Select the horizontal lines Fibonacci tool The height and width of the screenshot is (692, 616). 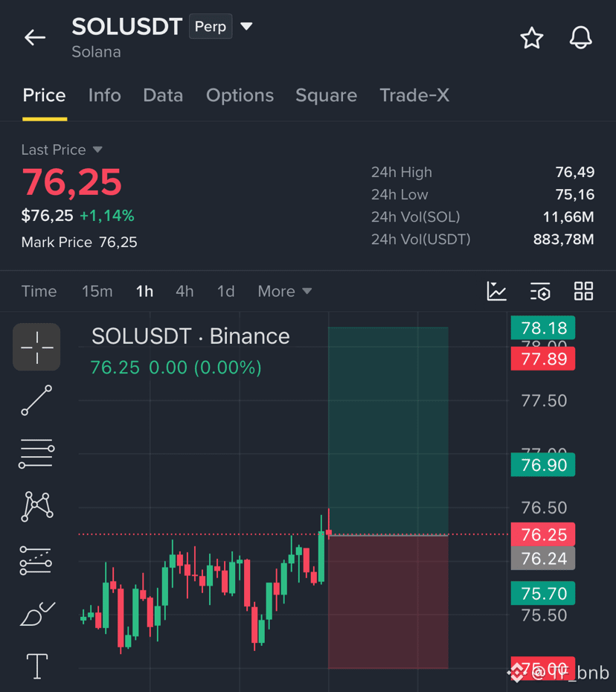point(36,454)
